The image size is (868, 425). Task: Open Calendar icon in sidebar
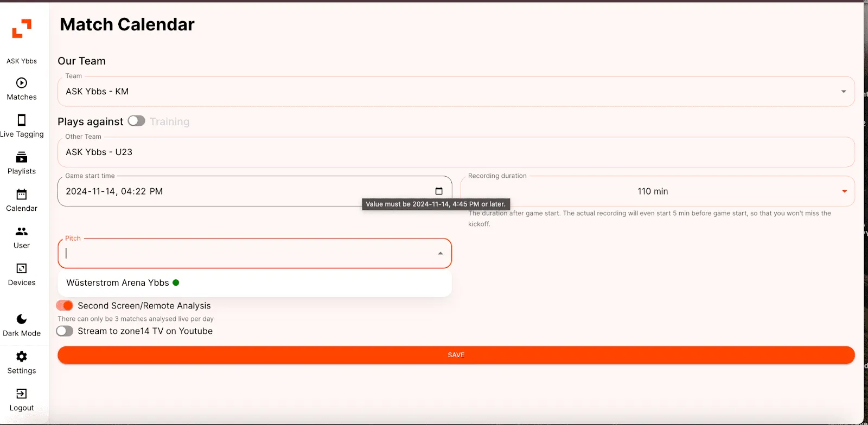point(22,194)
